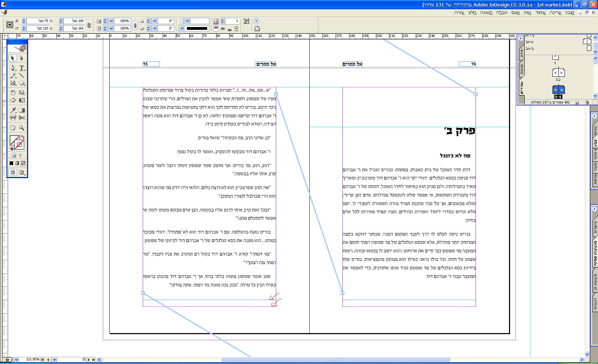Select the Rotate tool
Viewport: 598px width, 364px height.
point(13,92)
